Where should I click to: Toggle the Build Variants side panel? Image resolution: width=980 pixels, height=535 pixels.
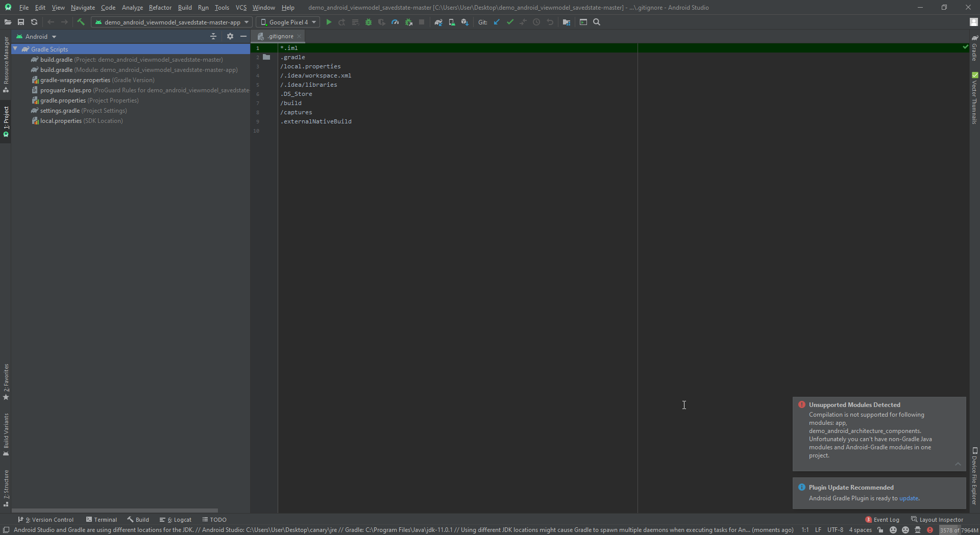pos(6,434)
